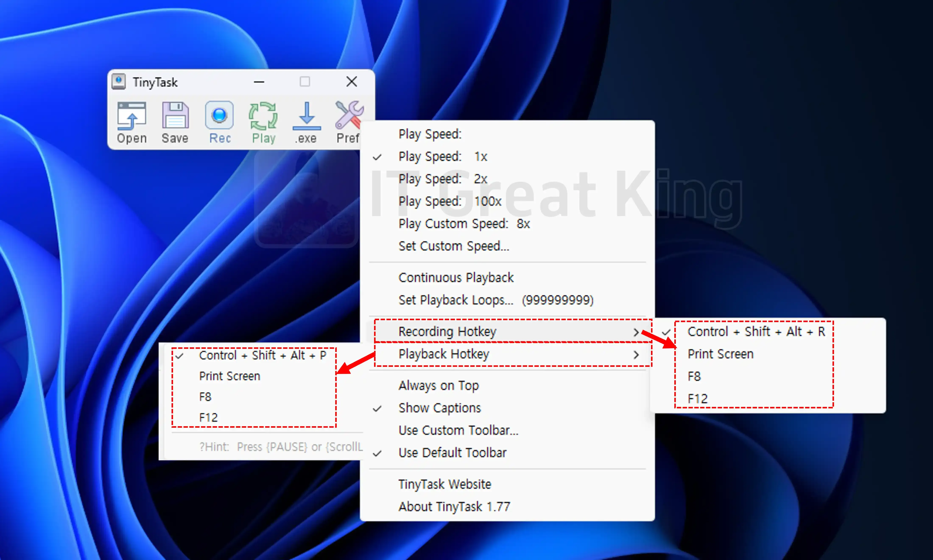
Task: Toggle Always on Top setting
Action: coord(507,386)
